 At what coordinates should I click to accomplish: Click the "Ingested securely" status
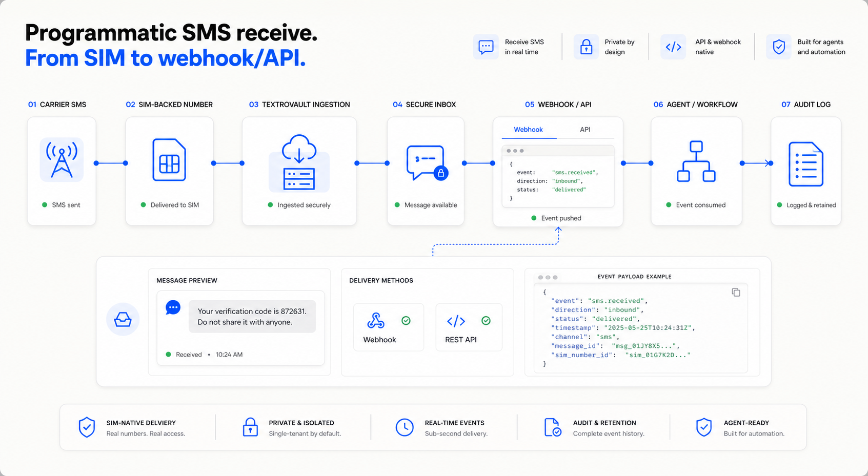click(299, 205)
